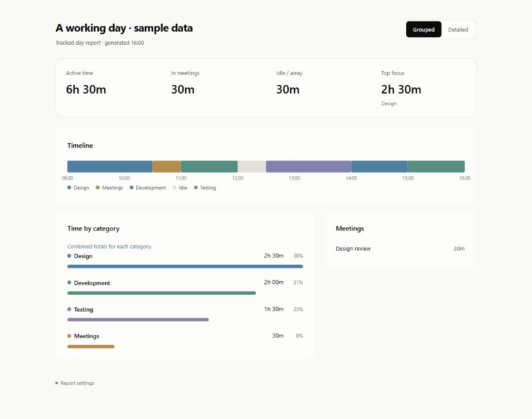Open the Design review meeting entry
Viewport: 532px width, 419px height.
(400, 248)
